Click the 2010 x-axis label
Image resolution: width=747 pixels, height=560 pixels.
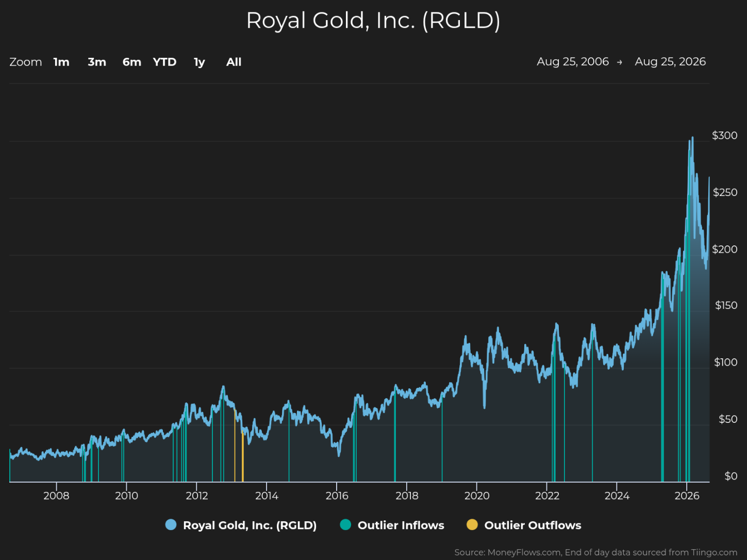pos(126,496)
